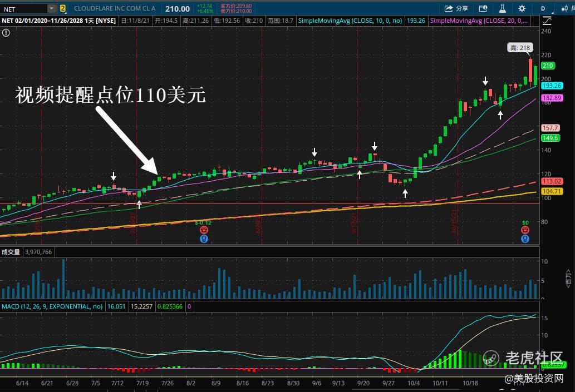Click the green MACD diff value 0.825366
Screen dimensions: 575x392
pyautogui.click(x=170, y=306)
